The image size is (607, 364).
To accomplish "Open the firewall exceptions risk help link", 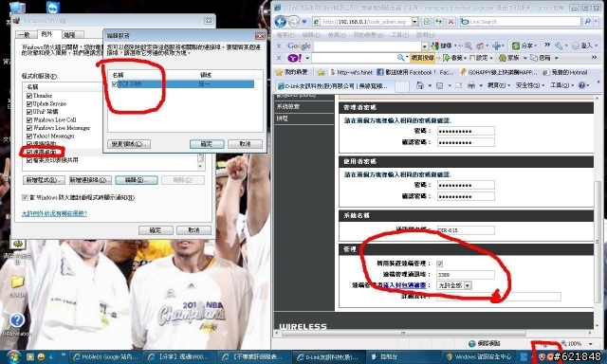I will [x=54, y=213].
